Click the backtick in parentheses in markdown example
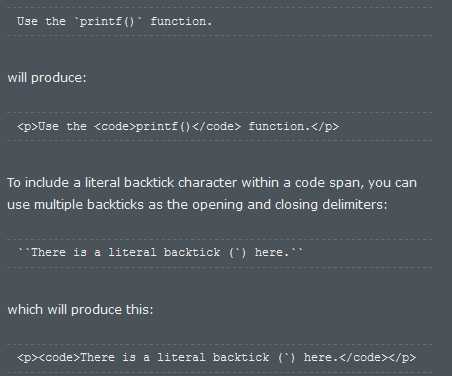 click(238, 252)
